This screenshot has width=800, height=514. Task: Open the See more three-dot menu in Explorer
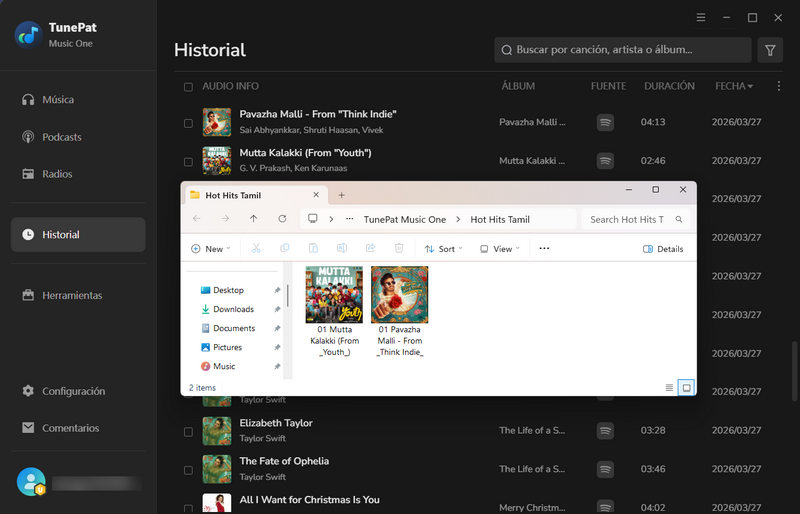click(544, 249)
